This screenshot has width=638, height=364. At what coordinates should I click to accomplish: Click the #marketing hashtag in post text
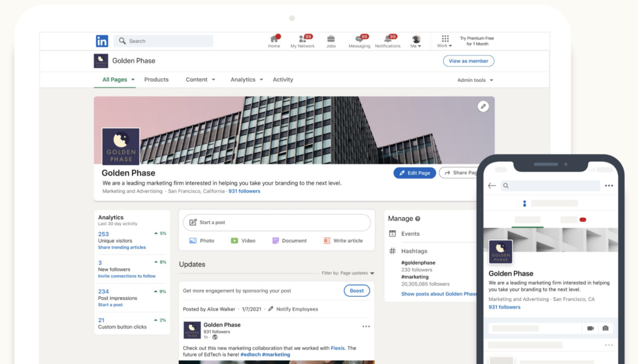click(x=276, y=355)
